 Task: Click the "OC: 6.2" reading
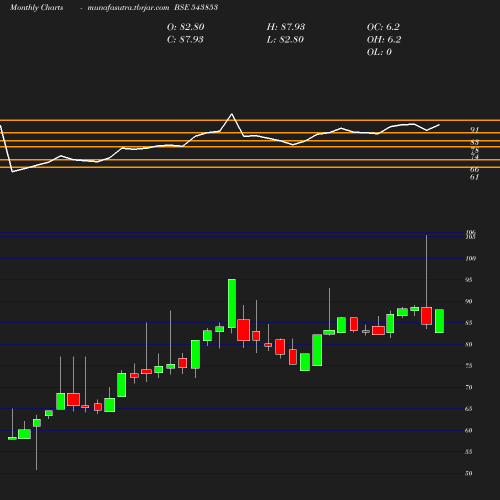tap(383, 27)
